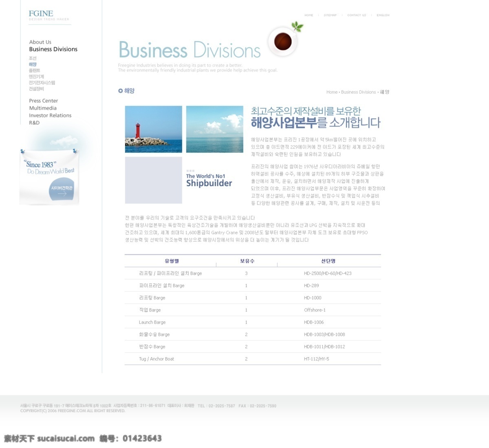Open the CONTACT US link at top
This screenshot has width=489, height=448.
pyautogui.click(x=357, y=15)
